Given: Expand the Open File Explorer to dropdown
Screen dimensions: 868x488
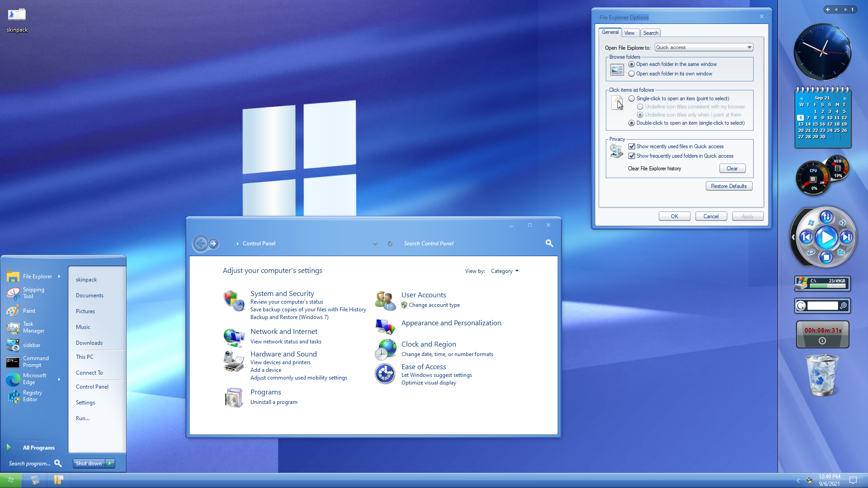Looking at the screenshot, I should point(749,47).
